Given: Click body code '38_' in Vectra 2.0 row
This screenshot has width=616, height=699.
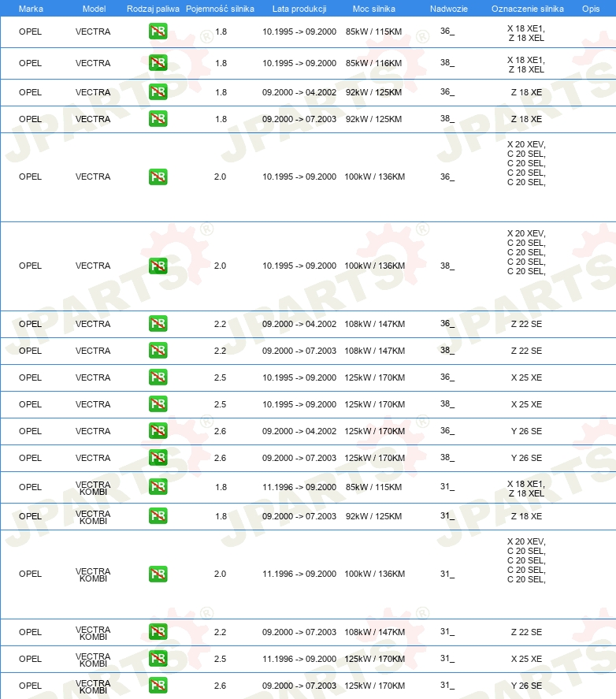Looking at the screenshot, I should pyautogui.click(x=447, y=266).
